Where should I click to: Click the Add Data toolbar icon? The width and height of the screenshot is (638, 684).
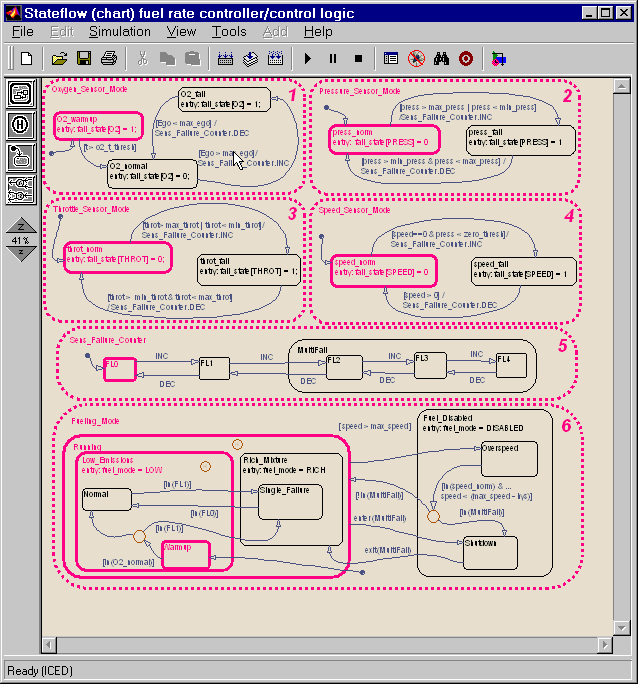(250, 58)
